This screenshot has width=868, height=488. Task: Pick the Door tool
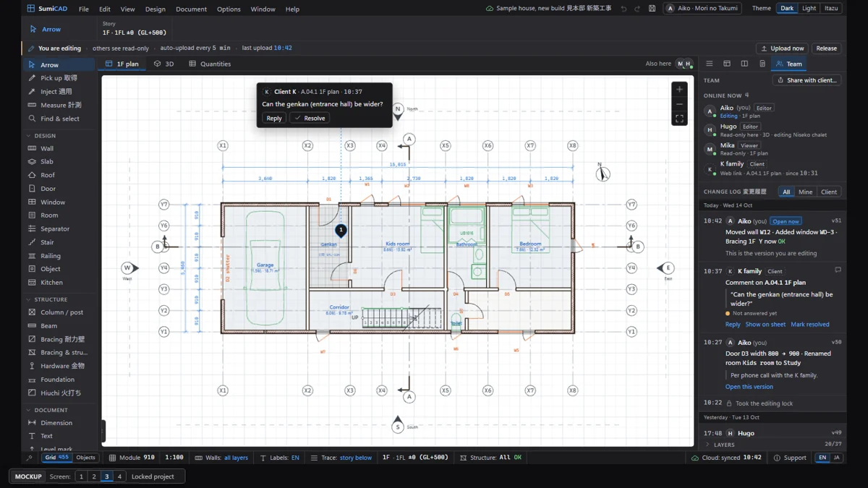tap(59, 189)
